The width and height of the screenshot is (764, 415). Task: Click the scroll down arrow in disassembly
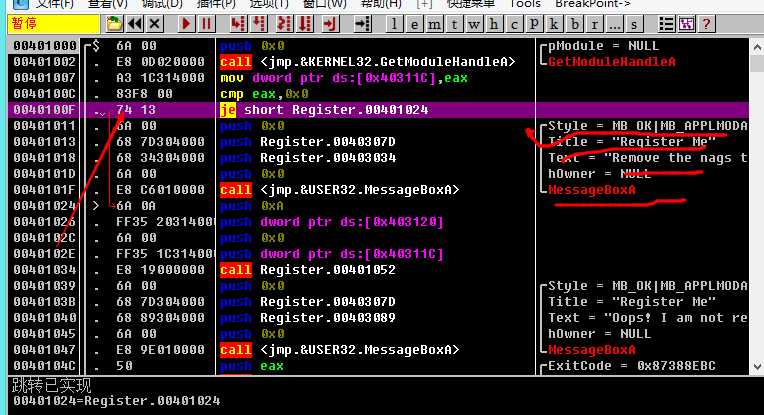pos(757,366)
